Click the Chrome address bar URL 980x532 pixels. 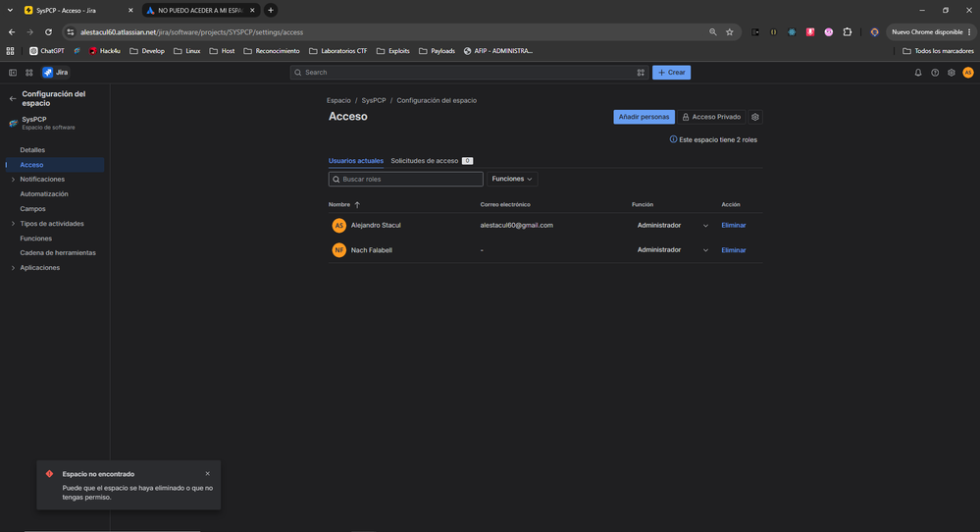coord(191,31)
